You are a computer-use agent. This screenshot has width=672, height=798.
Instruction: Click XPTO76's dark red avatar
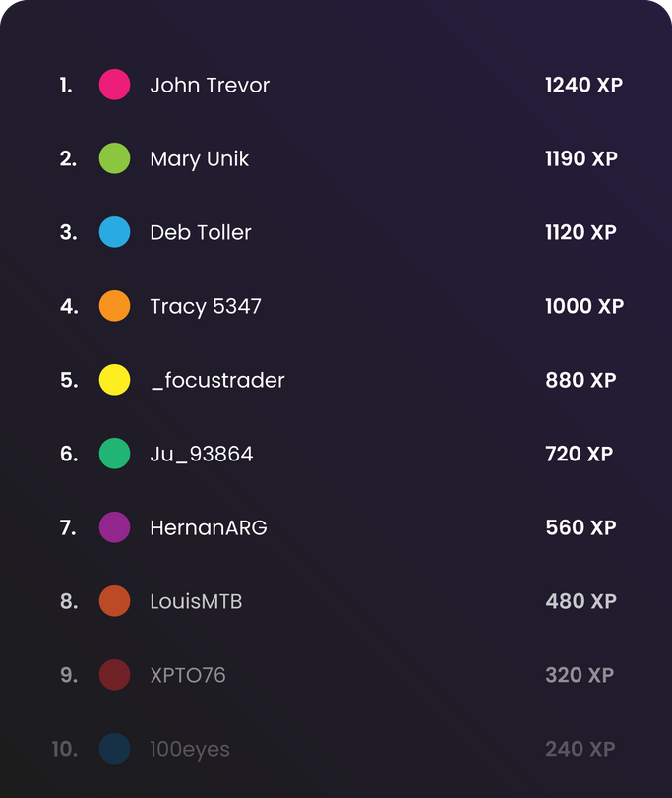(x=114, y=675)
